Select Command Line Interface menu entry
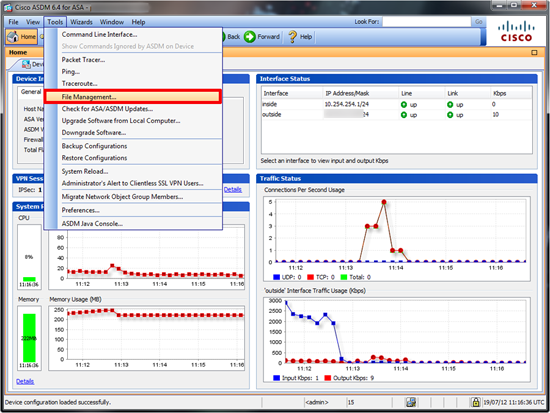550x413 pixels. click(133, 34)
